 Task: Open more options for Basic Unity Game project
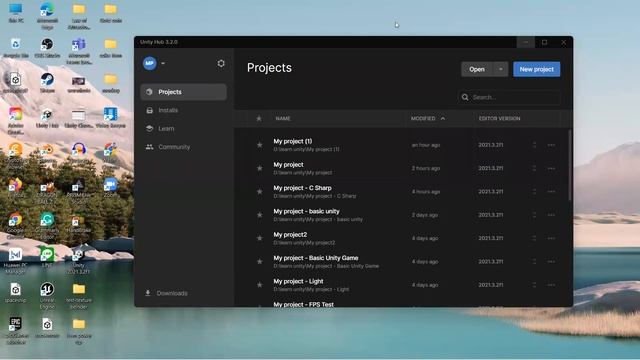pos(551,261)
